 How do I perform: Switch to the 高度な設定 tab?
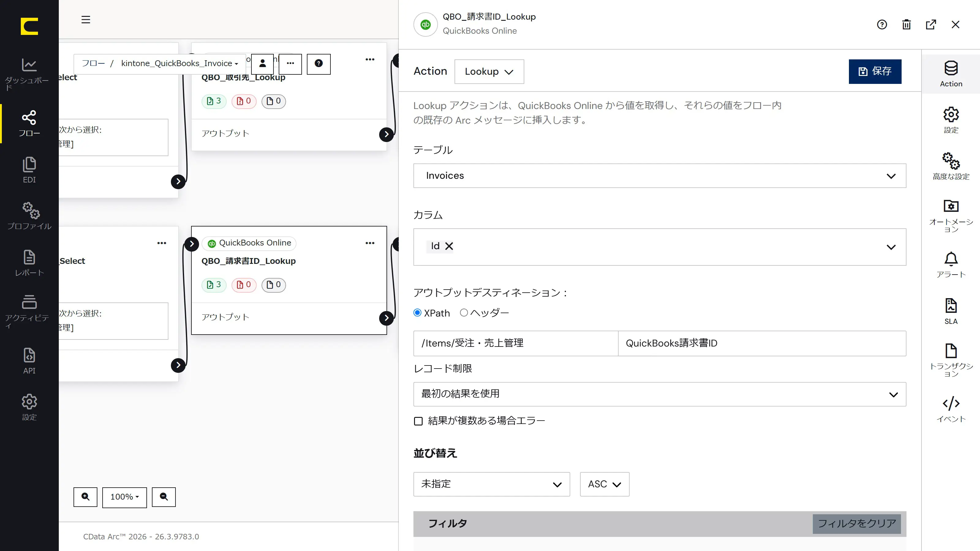(x=951, y=166)
